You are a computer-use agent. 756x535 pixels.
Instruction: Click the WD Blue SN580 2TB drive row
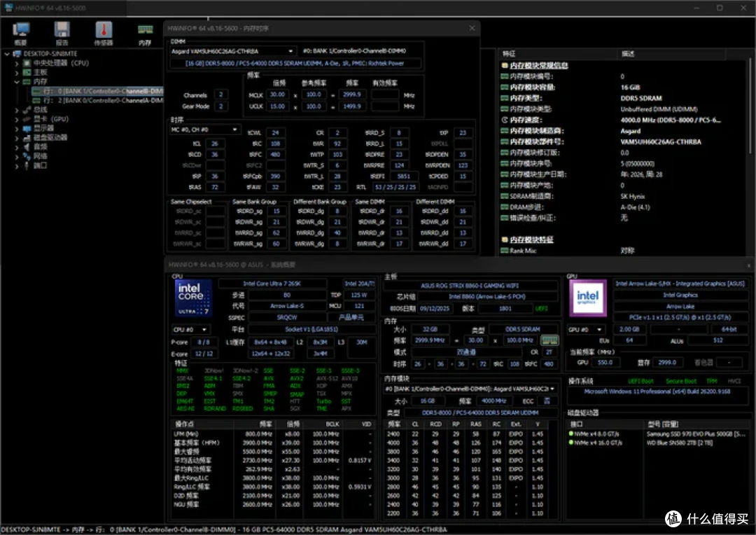pos(657,443)
